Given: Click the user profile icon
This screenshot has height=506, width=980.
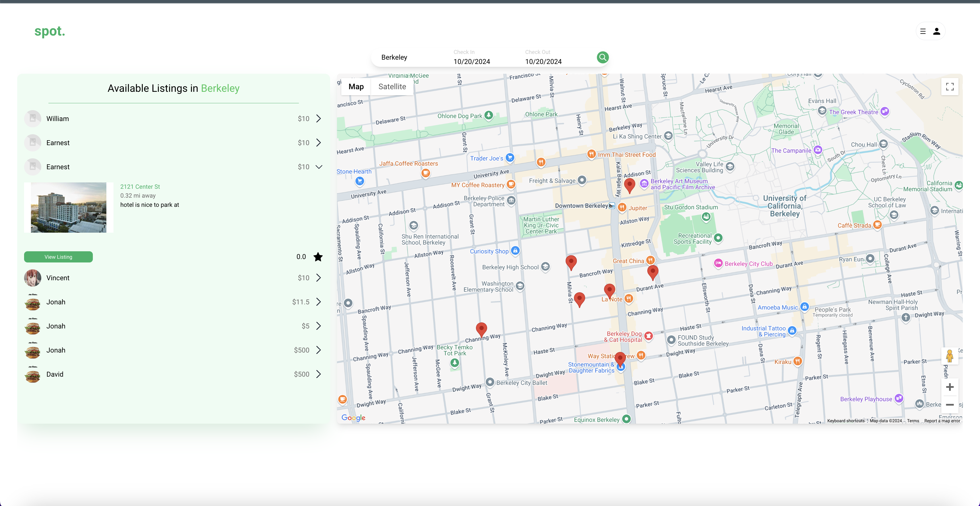Looking at the screenshot, I should (x=936, y=31).
